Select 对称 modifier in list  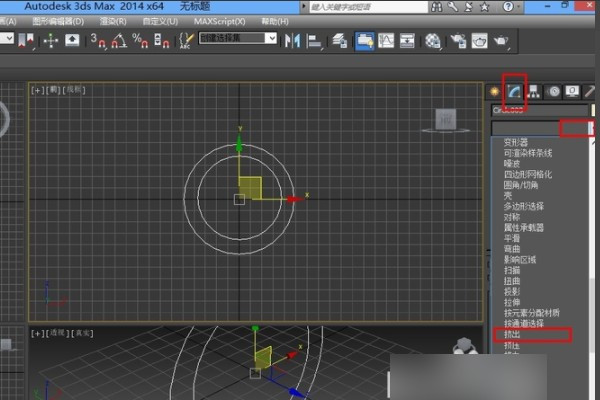(512, 217)
